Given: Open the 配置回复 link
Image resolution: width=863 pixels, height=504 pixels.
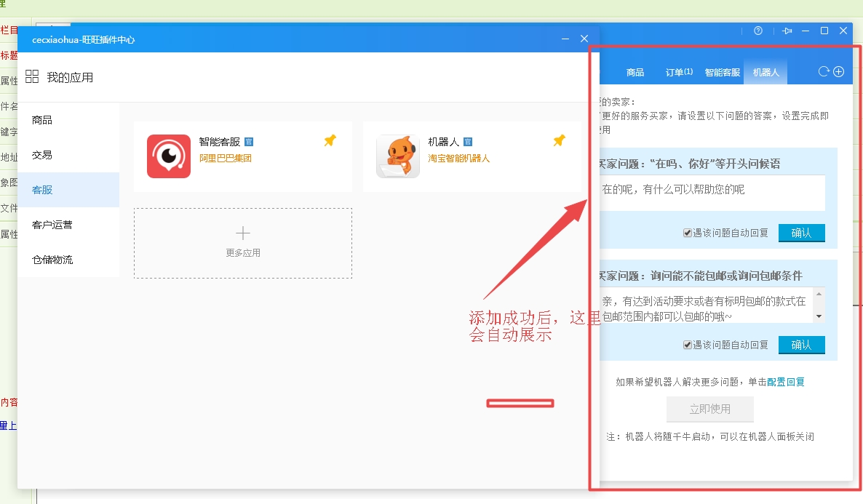Looking at the screenshot, I should 786,382.
